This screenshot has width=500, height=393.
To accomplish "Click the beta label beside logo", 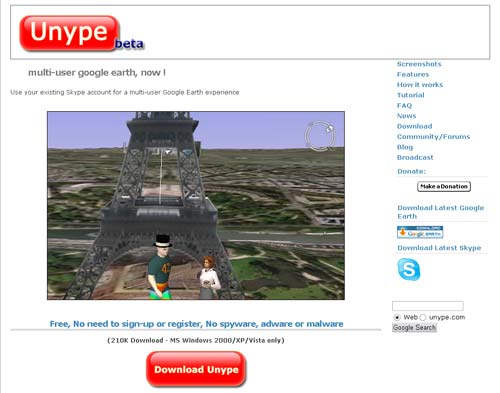I will (x=129, y=44).
